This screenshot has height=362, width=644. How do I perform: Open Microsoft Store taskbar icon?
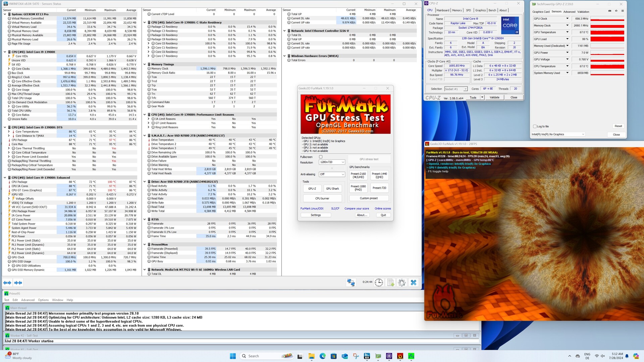coord(333,356)
